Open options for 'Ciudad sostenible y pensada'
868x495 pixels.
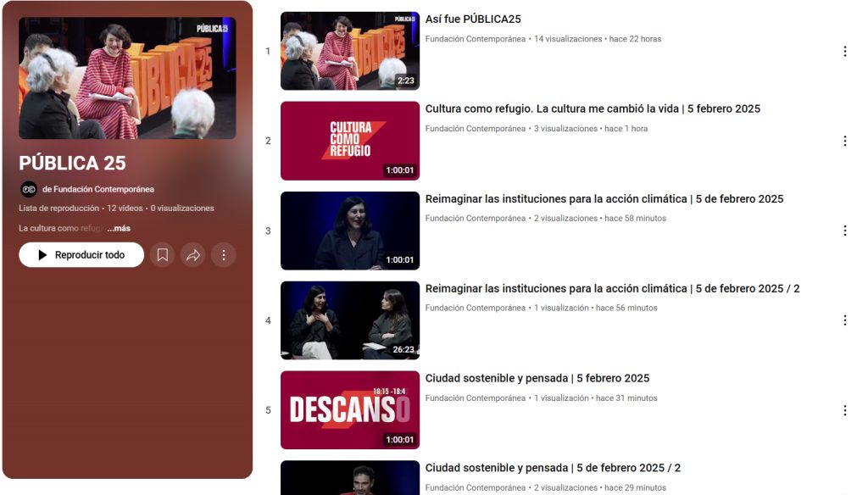pos(844,409)
